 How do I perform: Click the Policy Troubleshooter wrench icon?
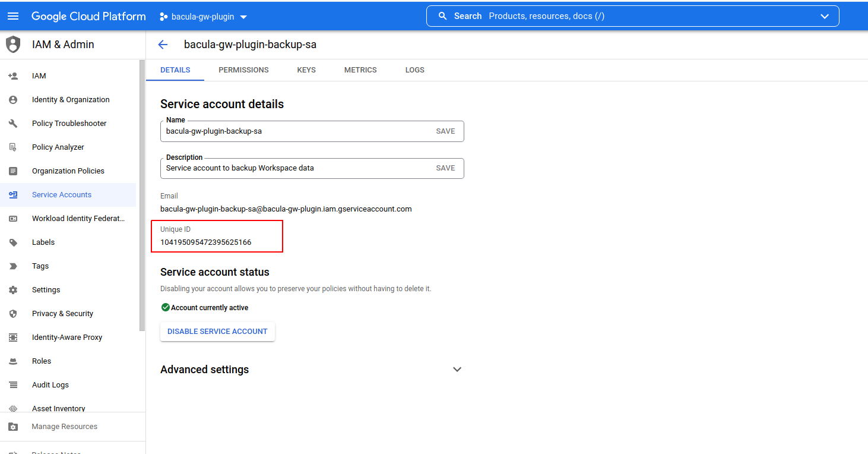click(13, 124)
